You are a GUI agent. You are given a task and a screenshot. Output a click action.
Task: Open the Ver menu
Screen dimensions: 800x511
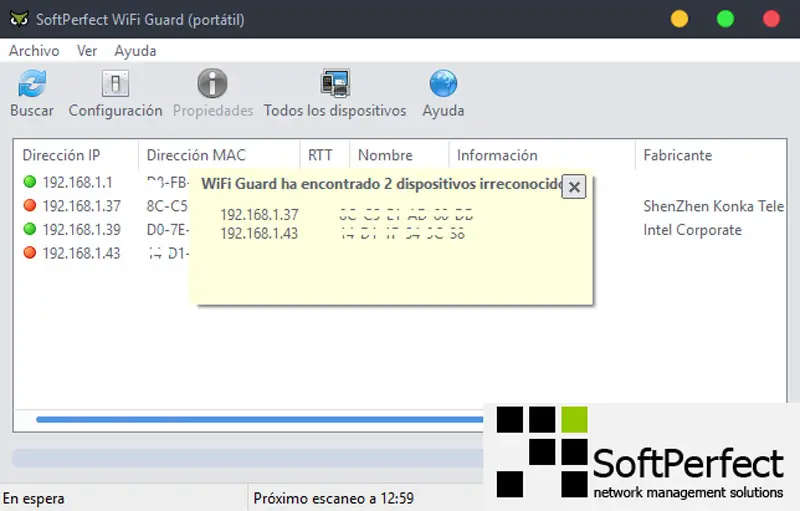tap(87, 50)
